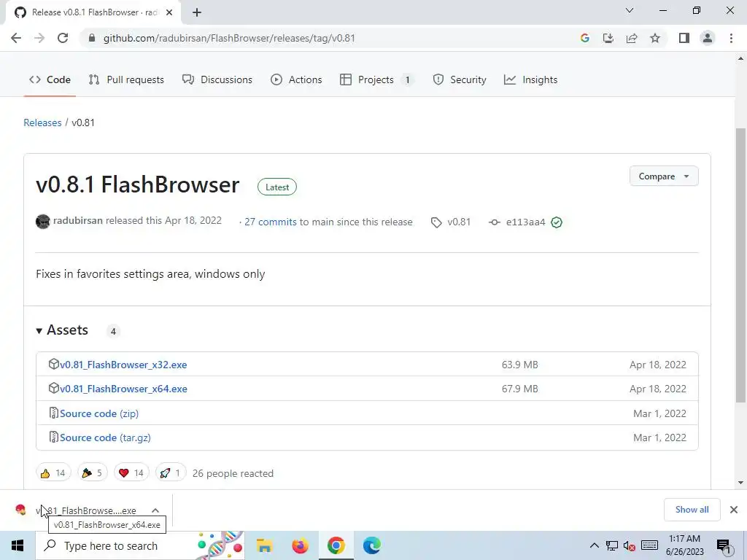This screenshot has width=747, height=560.
Task: Click the scrollbar down arrow
Action: pyautogui.click(x=741, y=483)
